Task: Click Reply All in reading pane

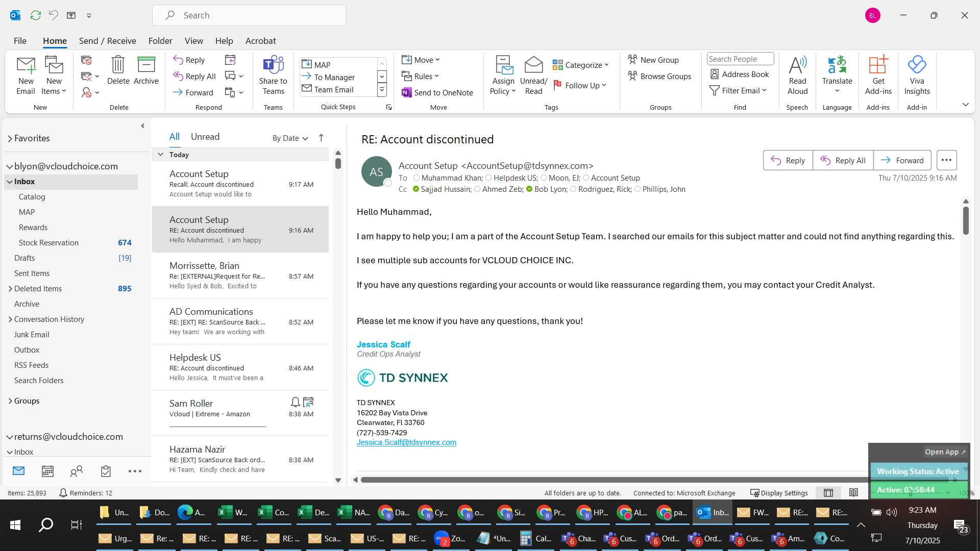Action: [843, 160]
